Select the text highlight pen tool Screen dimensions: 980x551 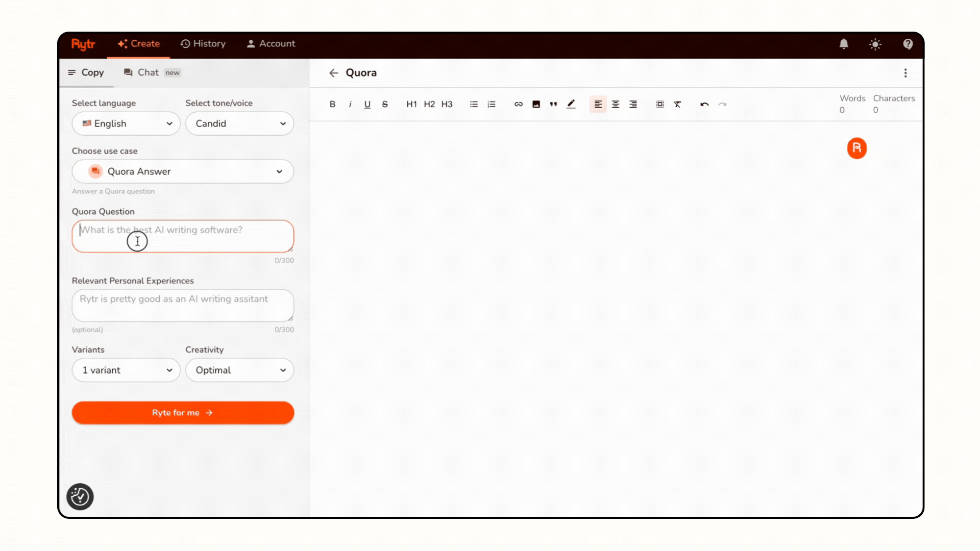(571, 104)
